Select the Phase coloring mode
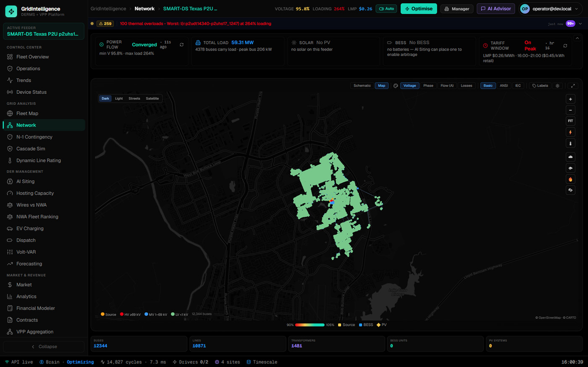588x367 pixels. coord(428,86)
